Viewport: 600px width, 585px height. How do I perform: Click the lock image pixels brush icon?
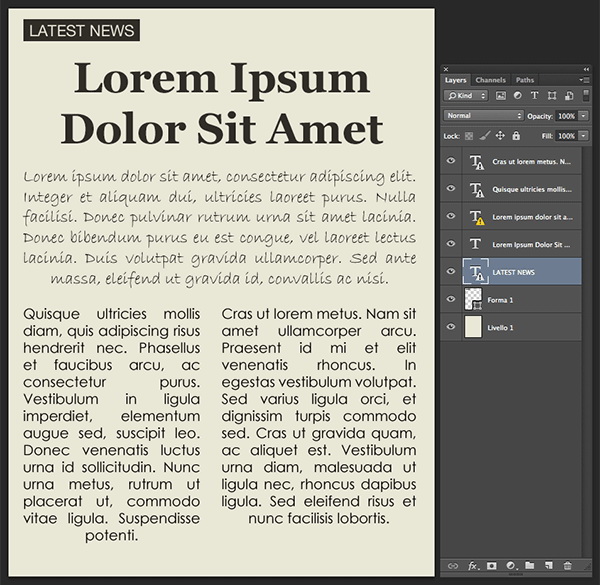484,135
